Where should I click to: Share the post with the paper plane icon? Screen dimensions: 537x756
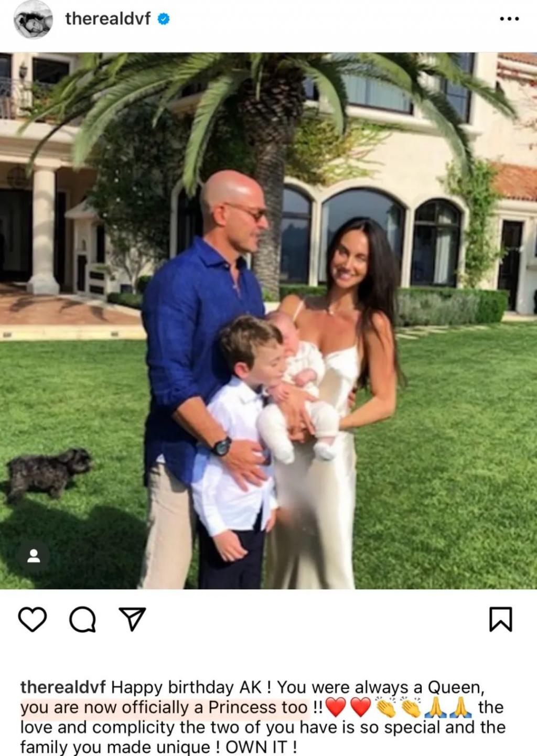(x=132, y=619)
